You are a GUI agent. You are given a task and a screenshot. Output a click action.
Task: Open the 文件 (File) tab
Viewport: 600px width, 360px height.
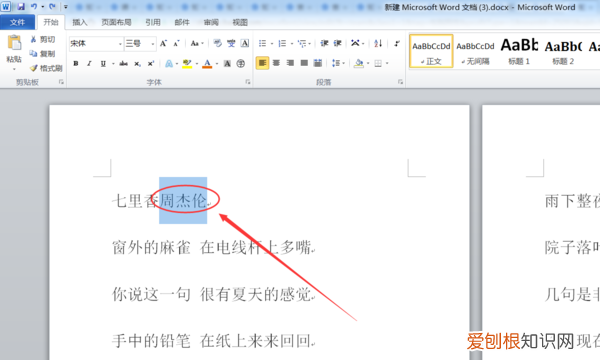pyautogui.click(x=17, y=22)
